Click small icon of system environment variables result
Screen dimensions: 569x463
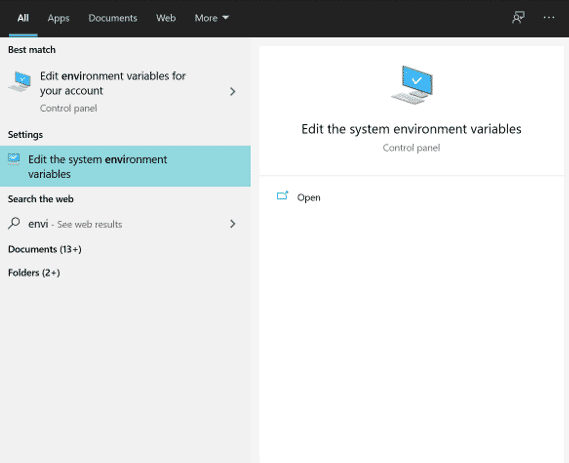14,159
